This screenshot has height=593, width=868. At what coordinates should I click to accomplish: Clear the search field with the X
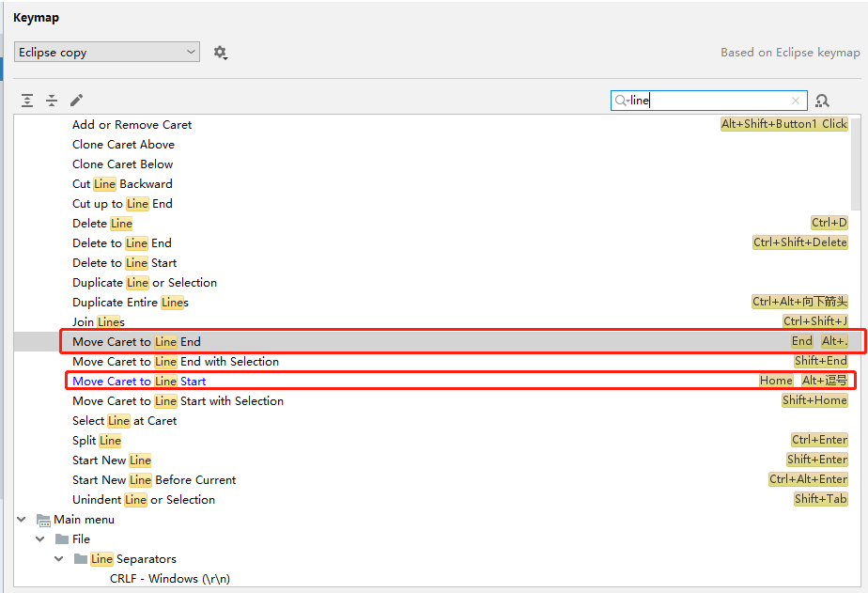(796, 101)
